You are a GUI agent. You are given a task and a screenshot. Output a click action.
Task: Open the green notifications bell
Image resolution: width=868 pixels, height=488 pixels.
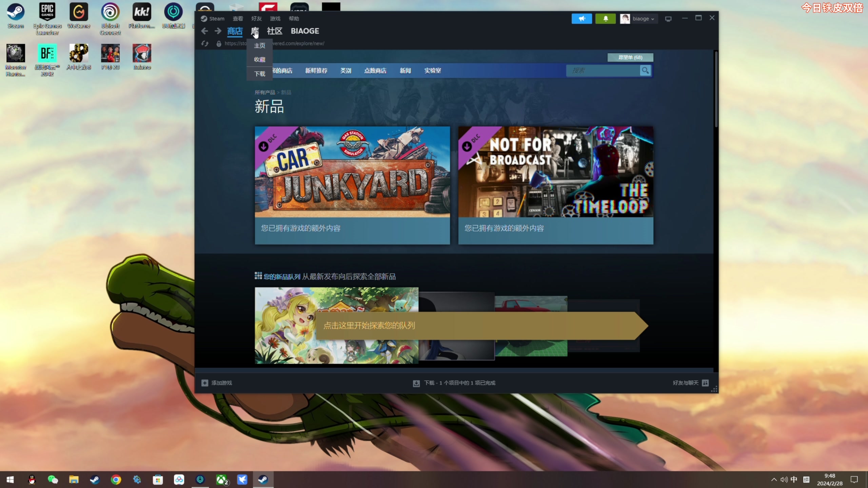(605, 19)
